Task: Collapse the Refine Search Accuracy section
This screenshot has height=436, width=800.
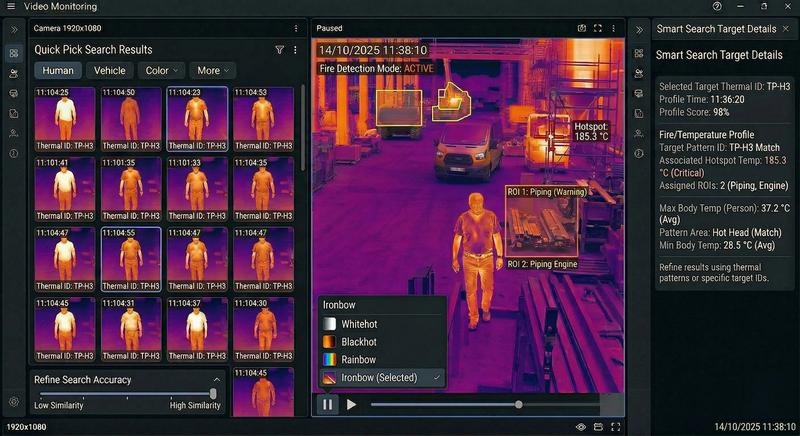Action: pyautogui.click(x=217, y=379)
